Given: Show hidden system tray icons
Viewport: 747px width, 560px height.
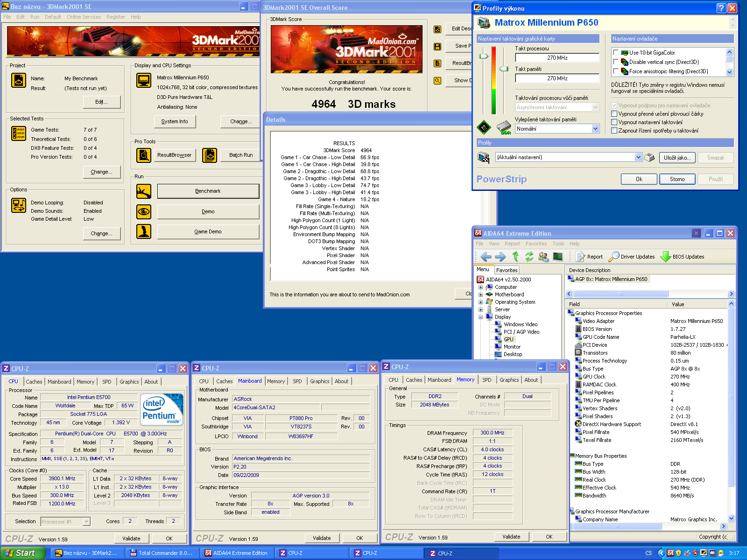Looking at the screenshot, I should (661, 553).
